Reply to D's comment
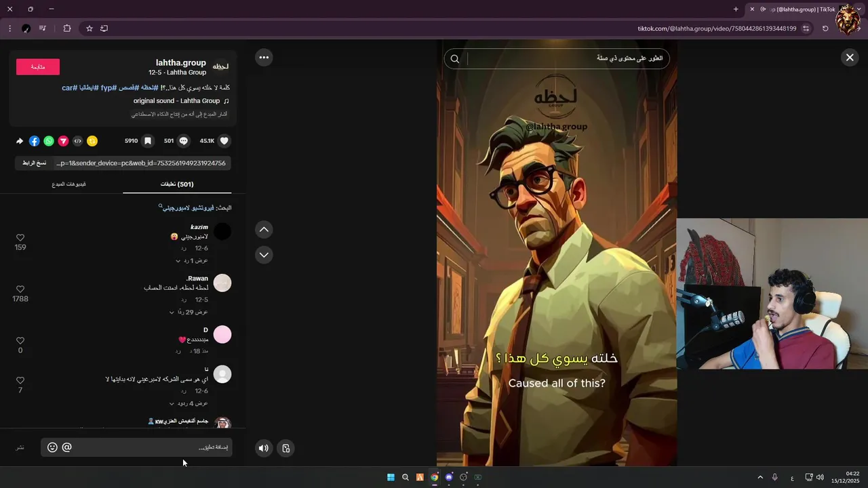 [x=178, y=352]
